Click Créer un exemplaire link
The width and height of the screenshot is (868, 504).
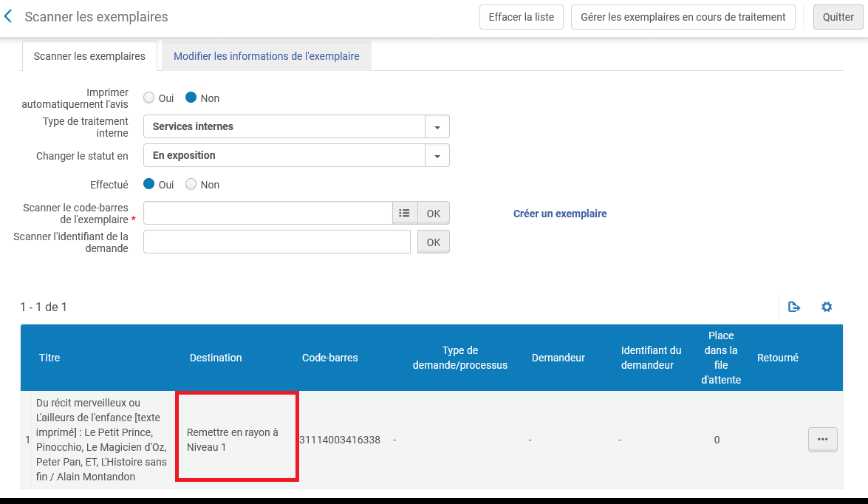point(560,214)
